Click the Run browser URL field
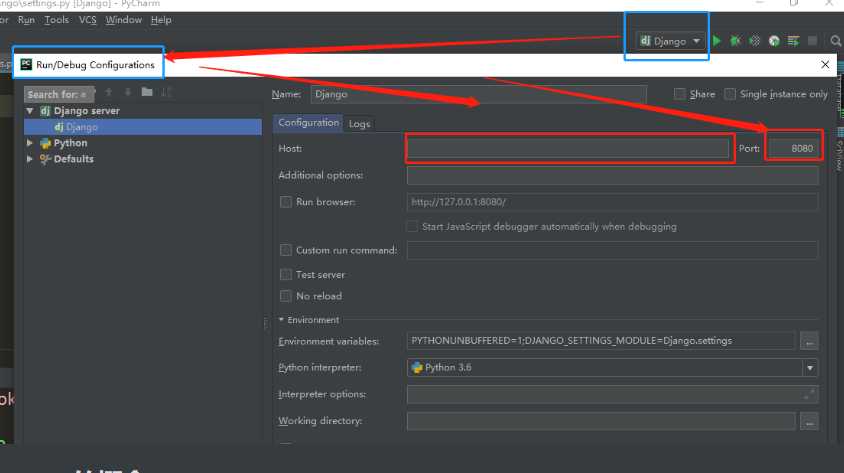Screen dimensions: 844x473 tap(613, 202)
